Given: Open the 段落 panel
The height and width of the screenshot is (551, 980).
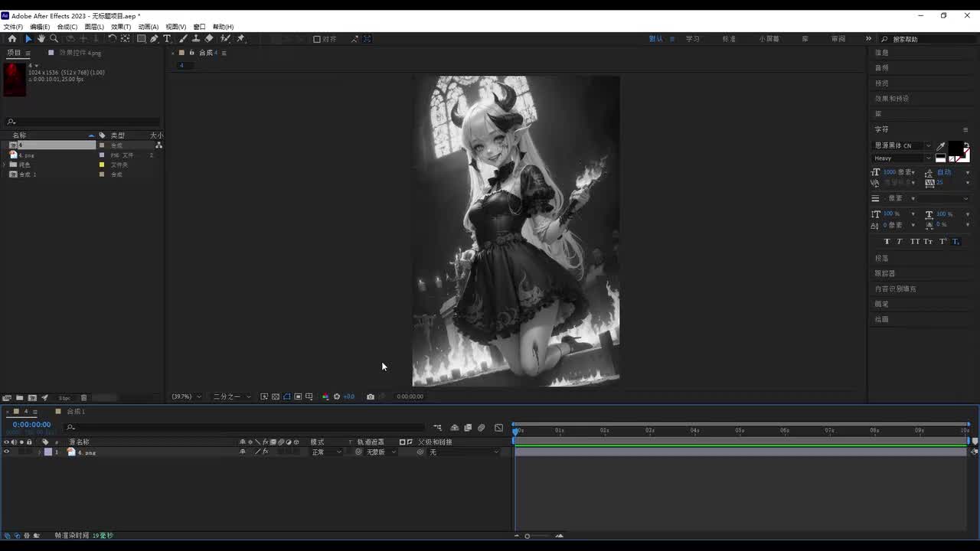Looking at the screenshot, I should pyautogui.click(x=882, y=259).
